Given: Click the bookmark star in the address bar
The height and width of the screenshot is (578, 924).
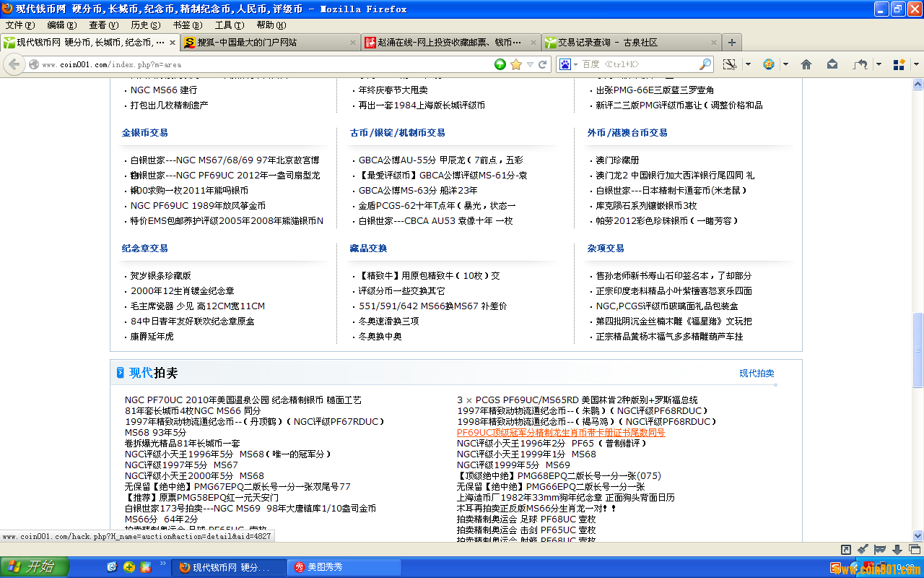Looking at the screenshot, I should coord(516,64).
